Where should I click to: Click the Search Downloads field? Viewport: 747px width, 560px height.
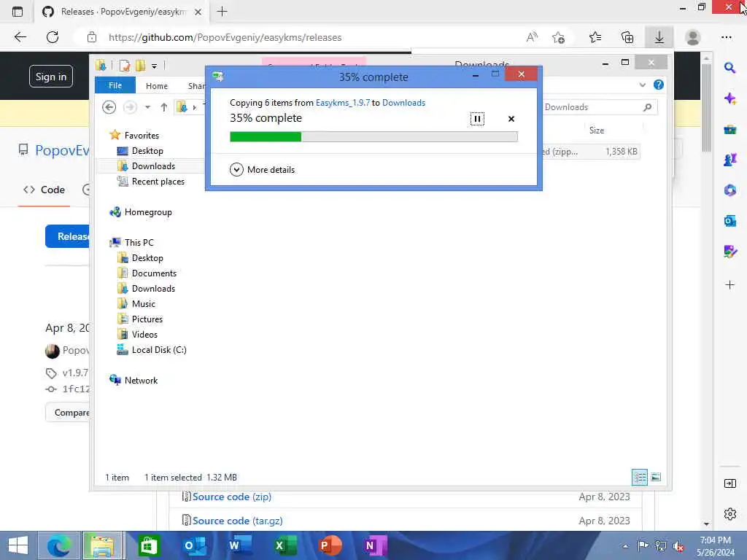click(x=598, y=107)
